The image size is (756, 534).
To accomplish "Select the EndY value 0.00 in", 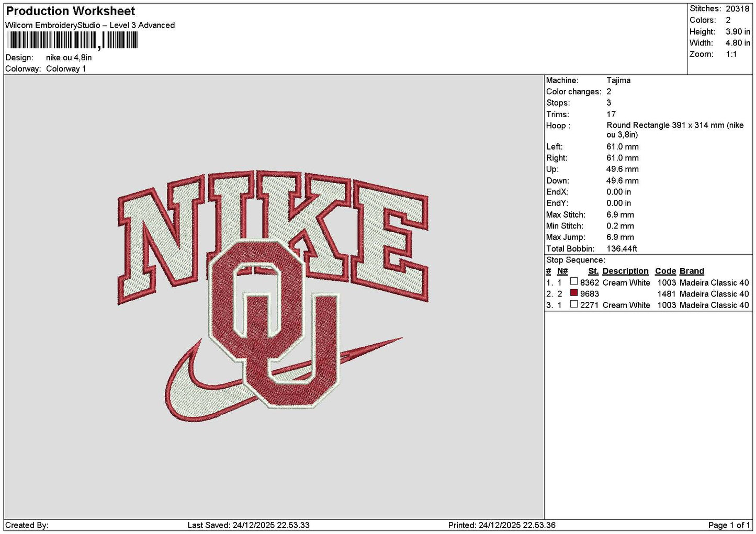I will (x=619, y=203).
